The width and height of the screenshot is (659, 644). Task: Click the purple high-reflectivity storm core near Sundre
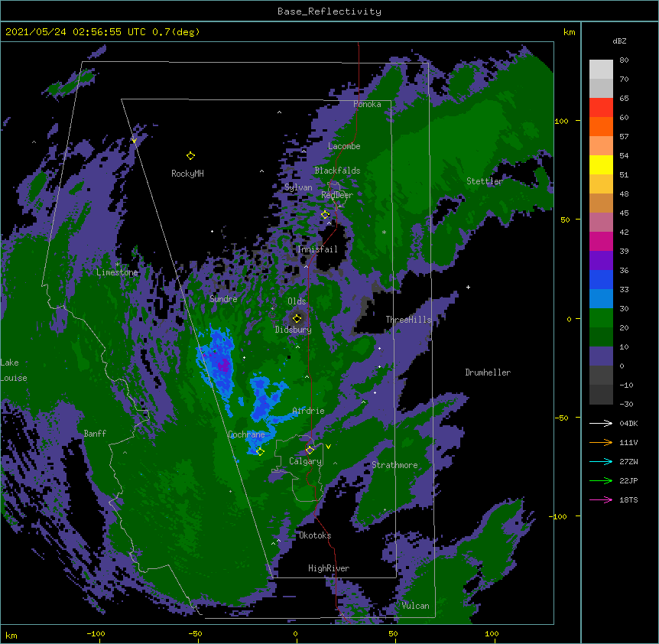point(223,365)
